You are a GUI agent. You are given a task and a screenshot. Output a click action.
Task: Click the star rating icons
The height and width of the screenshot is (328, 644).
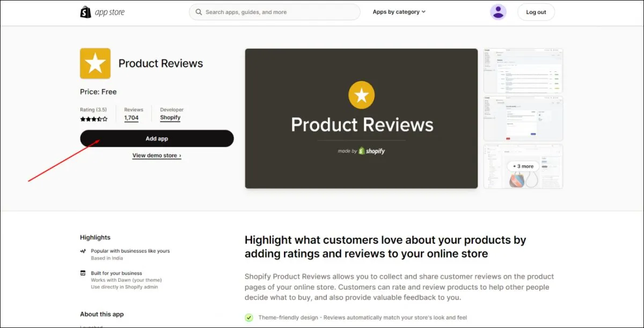(93, 119)
